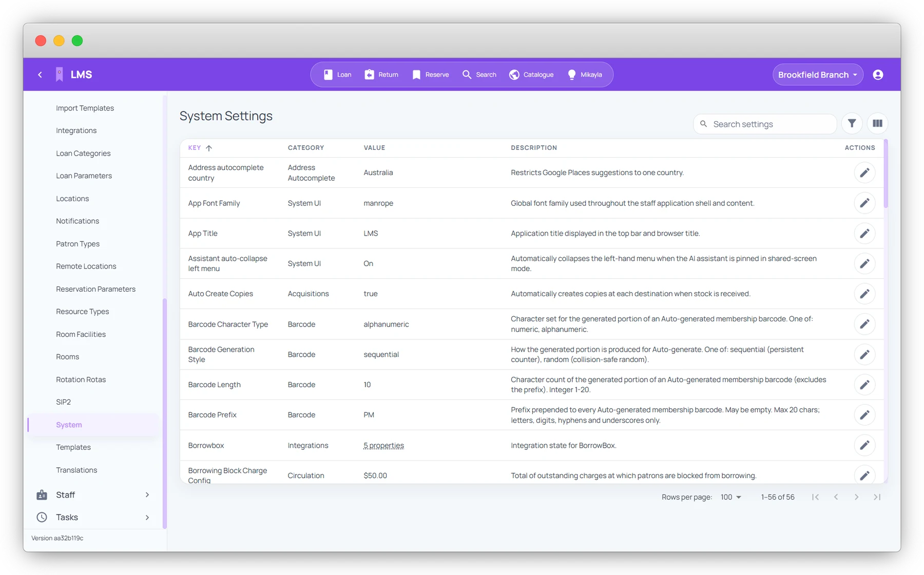This screenshot has width=924, height=575.
Task: Edit the App Title setting
Action: tap(864, 233)
